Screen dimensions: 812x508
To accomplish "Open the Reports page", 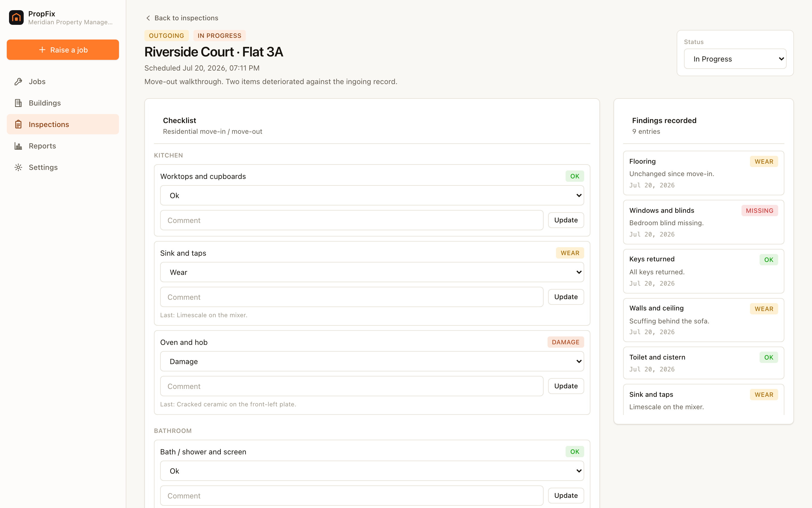I will click(x=63, y=146).
